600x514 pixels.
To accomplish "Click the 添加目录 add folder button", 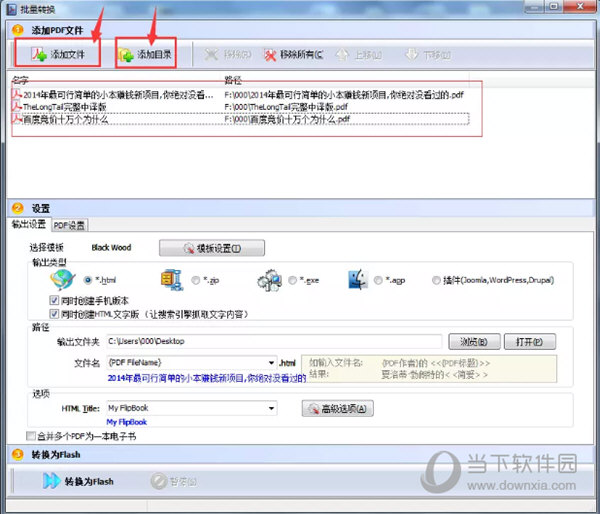I will click(146, 54).
